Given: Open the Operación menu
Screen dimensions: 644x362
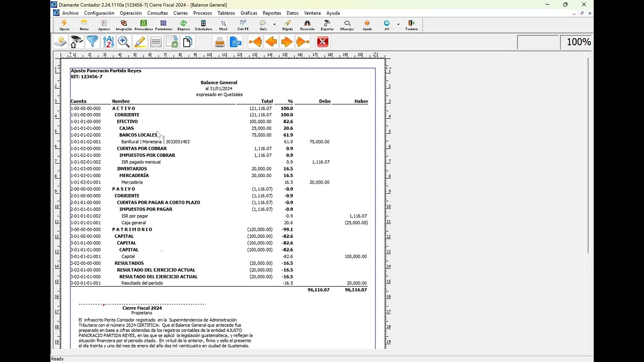Looking at the screenshot, I should click(x=131, y=13).
